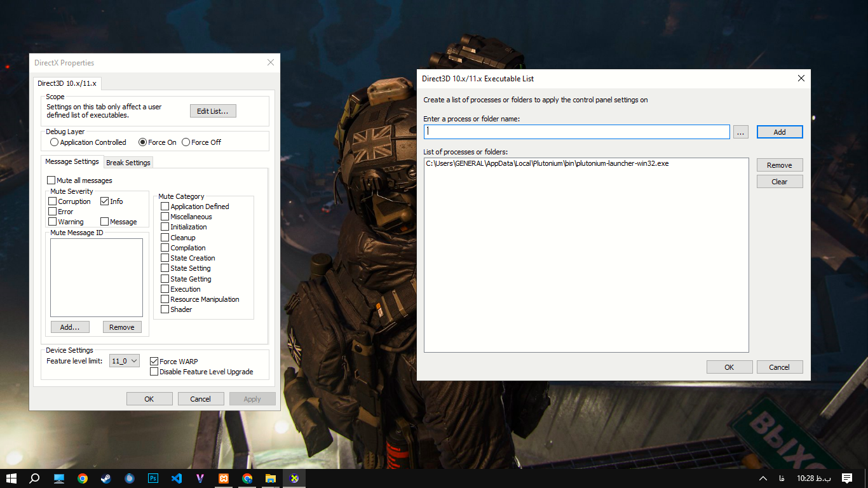Click Add... under Mute Message ID
The image size is (868, 488).
tap(70, 327)
